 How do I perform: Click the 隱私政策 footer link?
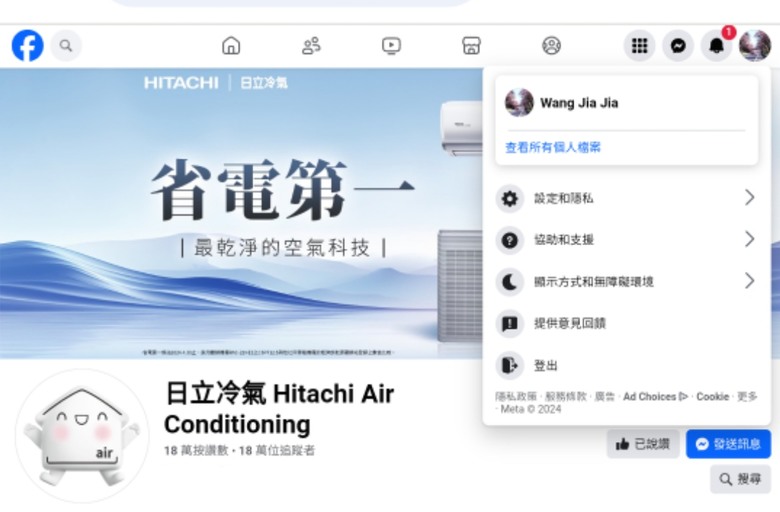click(515, 397)
